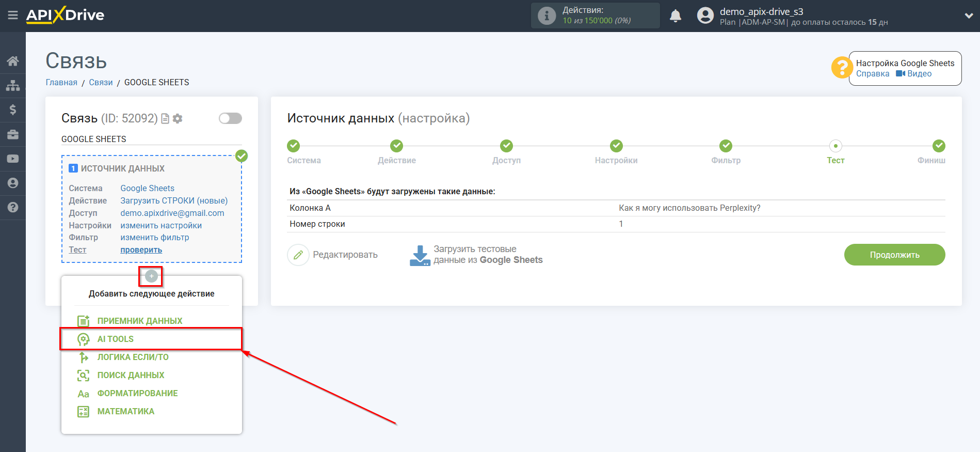Go to Главная breadcrumb
Image resolution: width=980 pixels, height=452 pixels.
pos(61,83)
